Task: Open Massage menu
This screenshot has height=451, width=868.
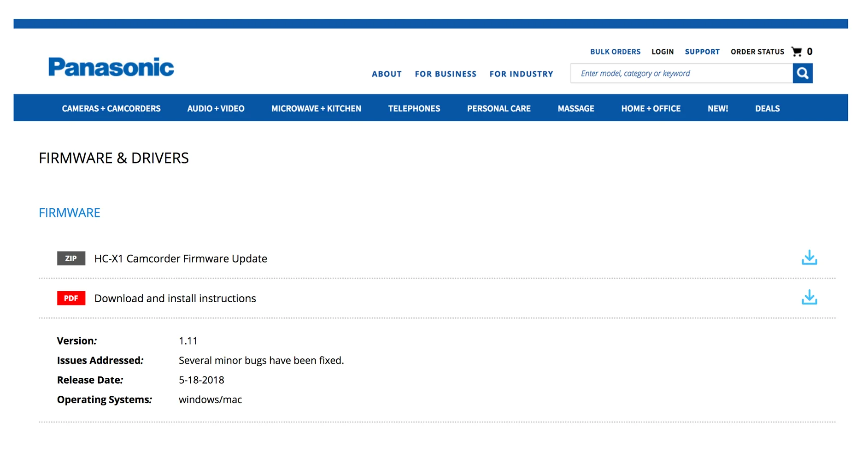Action: pos(576,108)
